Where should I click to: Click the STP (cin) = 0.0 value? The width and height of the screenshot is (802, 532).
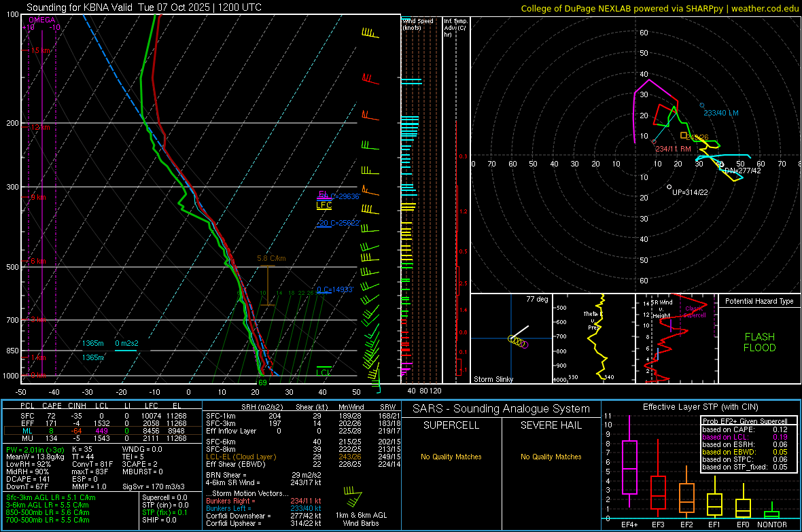click(x=165, y=505)
